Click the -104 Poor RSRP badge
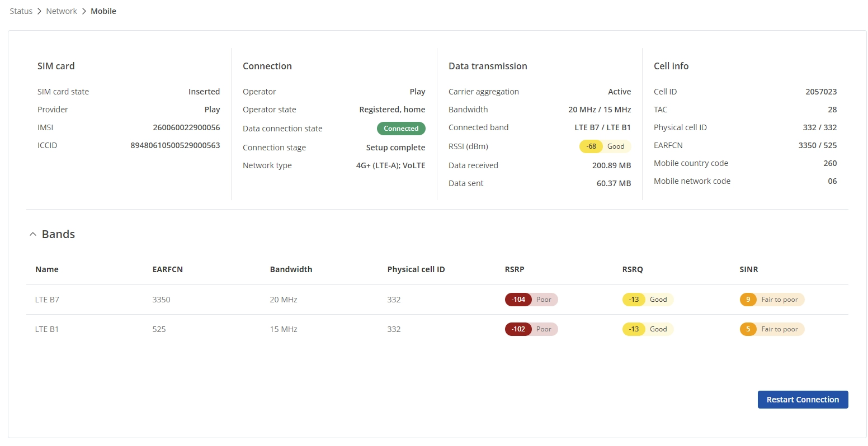868x446 pixels. (x=531, y=300)
